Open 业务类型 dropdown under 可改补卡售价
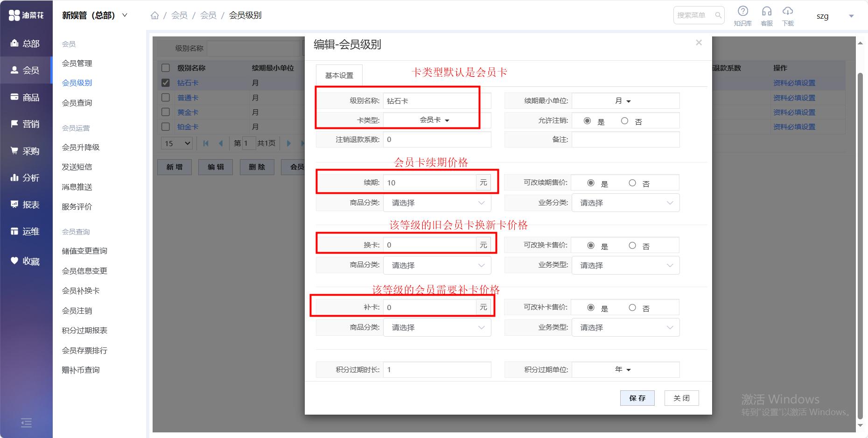The height and width of the screenshot is (438, 868). [625, 327]
